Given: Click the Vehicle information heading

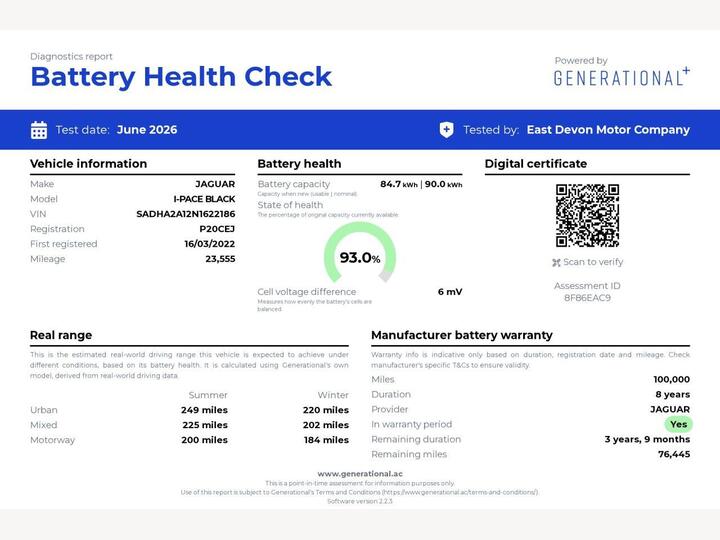Looking at the screenshot, I should (89, 164).
